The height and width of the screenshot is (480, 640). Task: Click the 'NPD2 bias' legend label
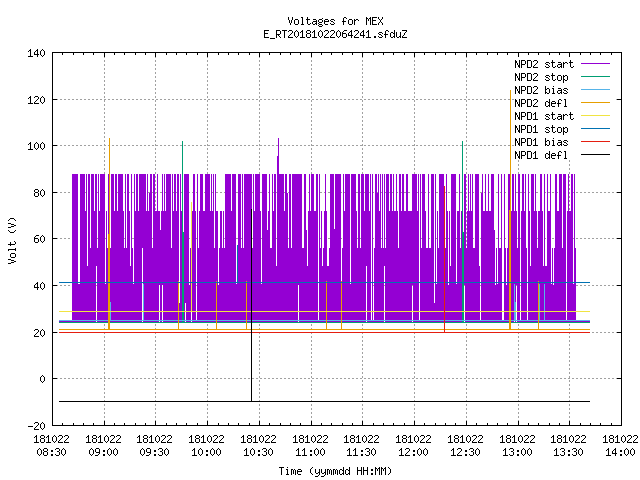(x=541, y=90)
